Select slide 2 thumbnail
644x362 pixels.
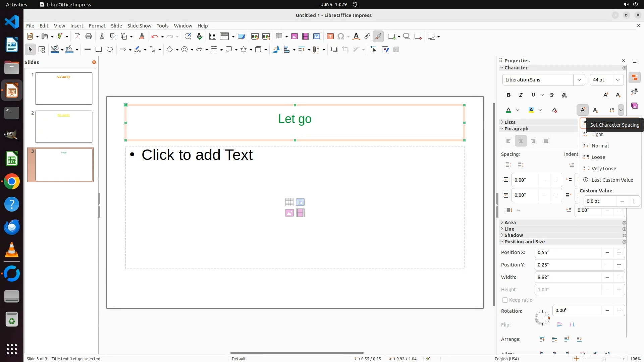pos(64,127)
